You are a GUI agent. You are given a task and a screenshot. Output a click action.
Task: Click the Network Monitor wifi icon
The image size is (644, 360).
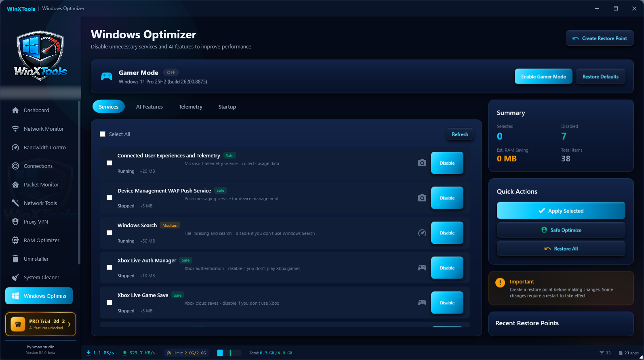pyautogui.click(x=15, y=129)
